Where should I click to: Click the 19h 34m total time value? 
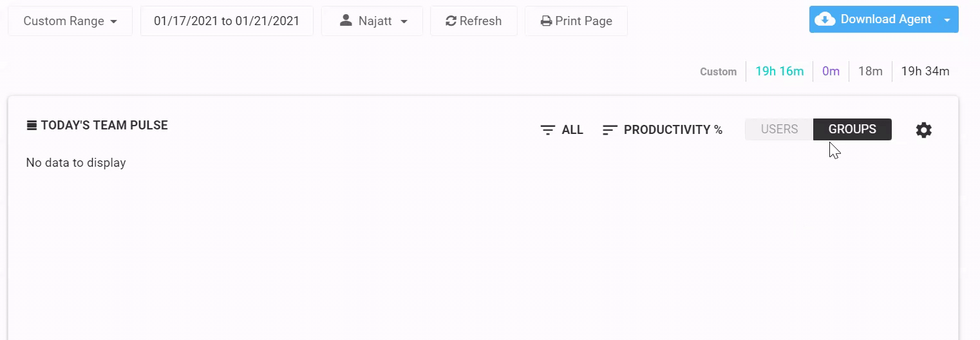point(925,71)
